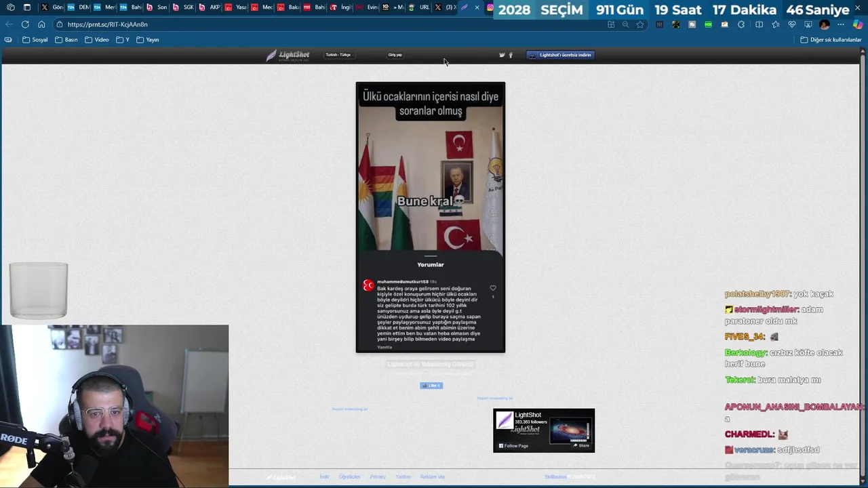Viewport: 868px width, 488px height.
Task: Click the LightShot logo
Action: click(288, 55)
